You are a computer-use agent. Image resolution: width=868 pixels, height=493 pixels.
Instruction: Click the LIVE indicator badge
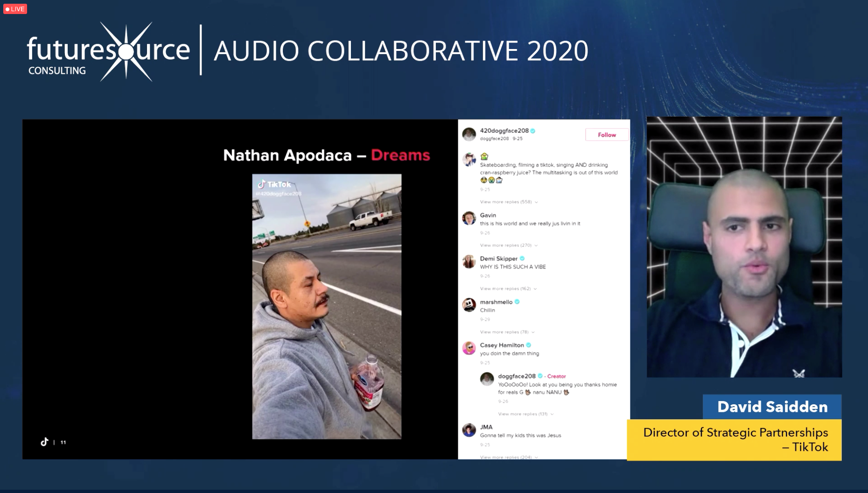point(15,9)
